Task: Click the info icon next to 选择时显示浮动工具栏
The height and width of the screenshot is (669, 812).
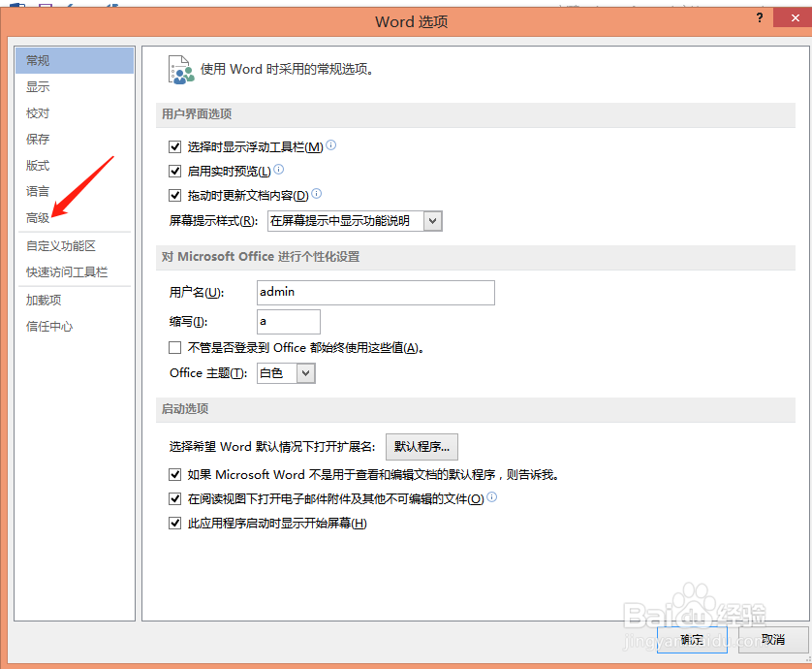Action: pos(331,145)
